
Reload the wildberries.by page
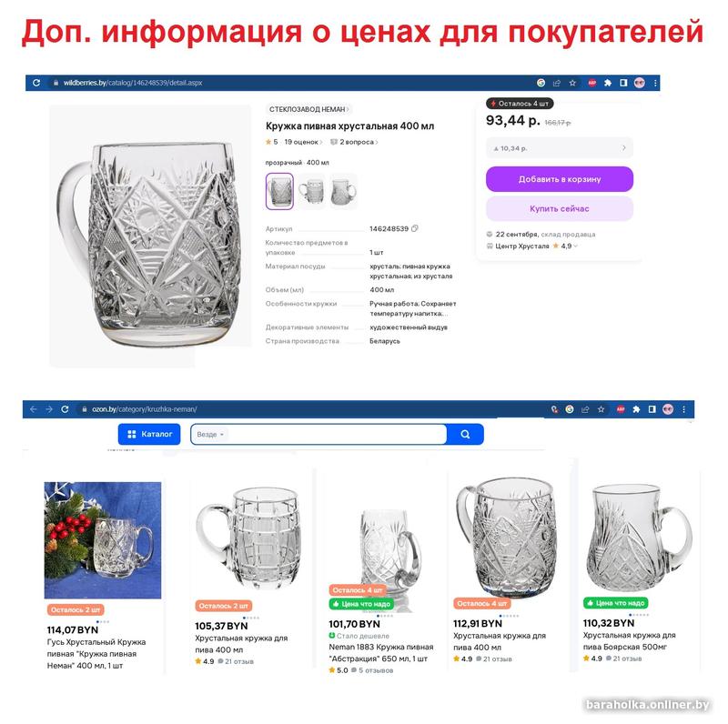[36, 83]
